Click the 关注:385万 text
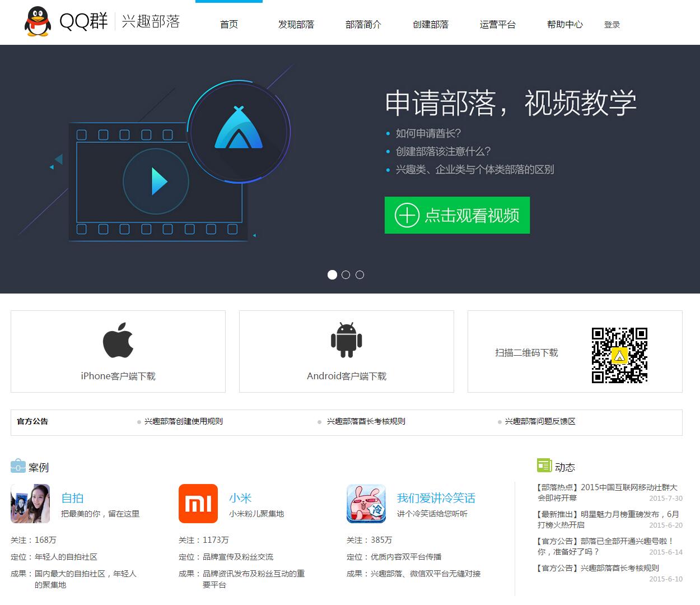This screenshot has height=605, width=700. (370, 540)
